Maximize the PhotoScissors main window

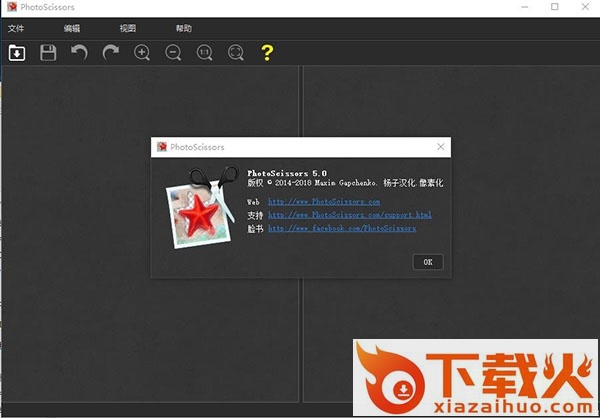(x=555, y=7)
